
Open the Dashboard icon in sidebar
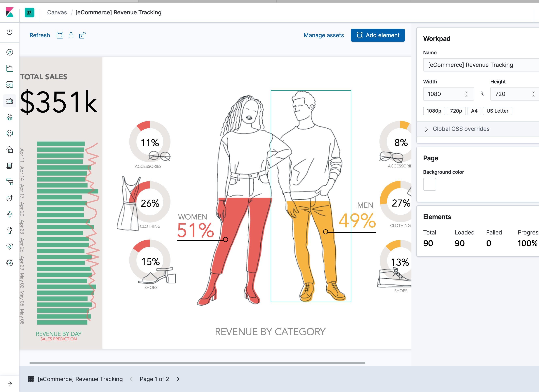click(10, 85)
